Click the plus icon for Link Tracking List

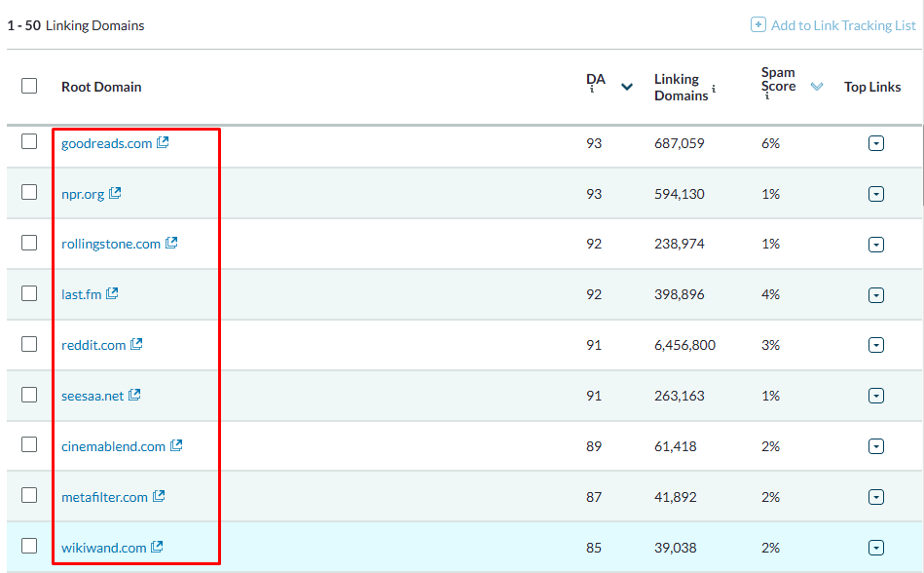[x=758, y=25]
